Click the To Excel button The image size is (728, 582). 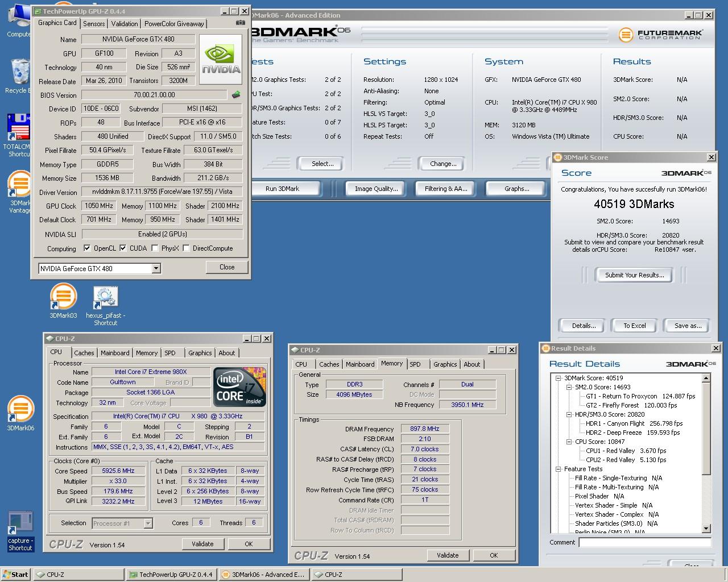pyautogui.click(x=634, y=326)
